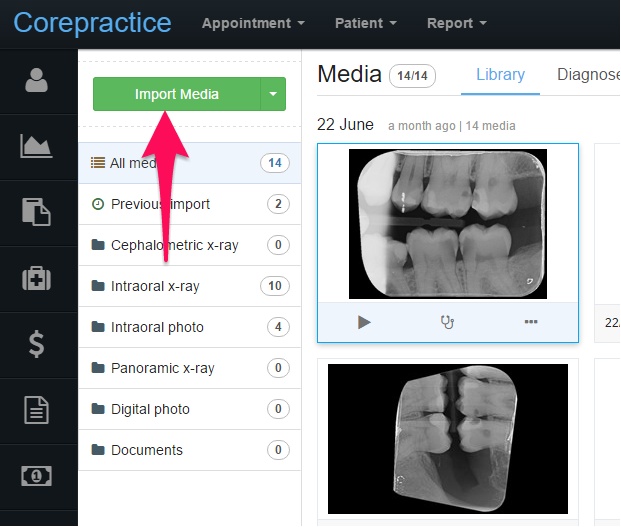Open the medical kit sidebar icon
The image size is (621, 527).
pos(36,278)
